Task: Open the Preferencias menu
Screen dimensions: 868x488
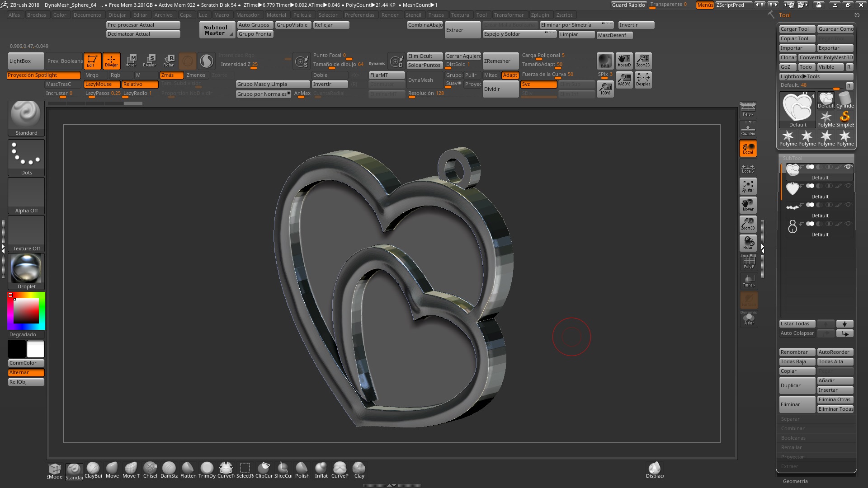Action: [x=359, y=15]
